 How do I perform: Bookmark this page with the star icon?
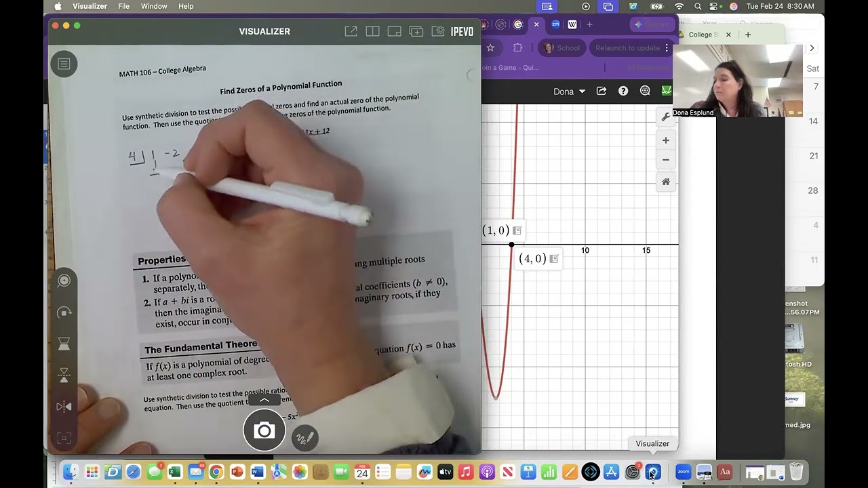pos(490,47)
